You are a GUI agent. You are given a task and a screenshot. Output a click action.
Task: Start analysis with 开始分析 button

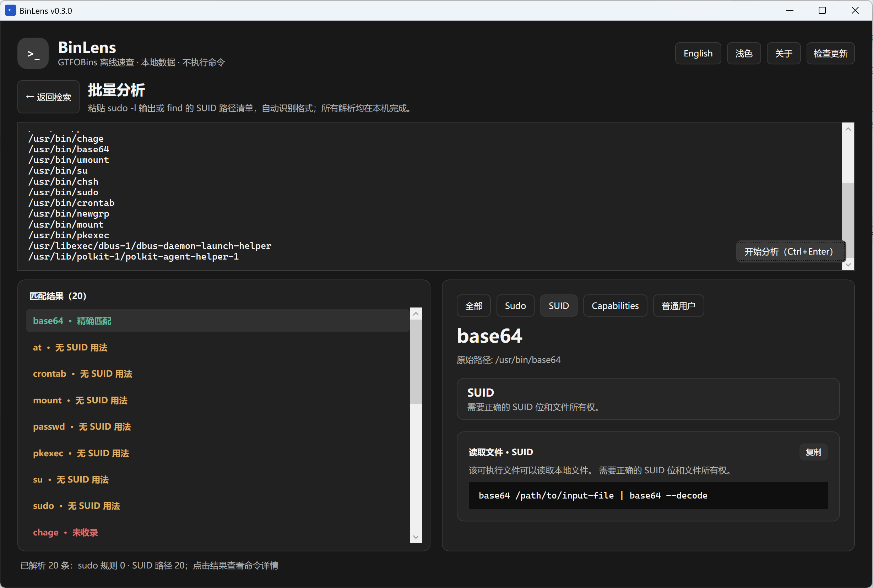point(791,251)
